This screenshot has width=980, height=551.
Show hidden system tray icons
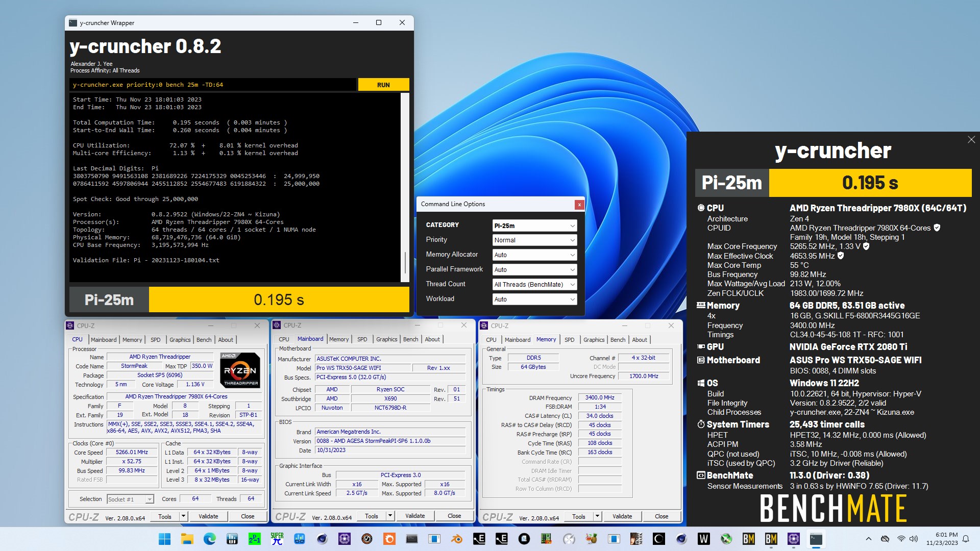tap(869, 539)
